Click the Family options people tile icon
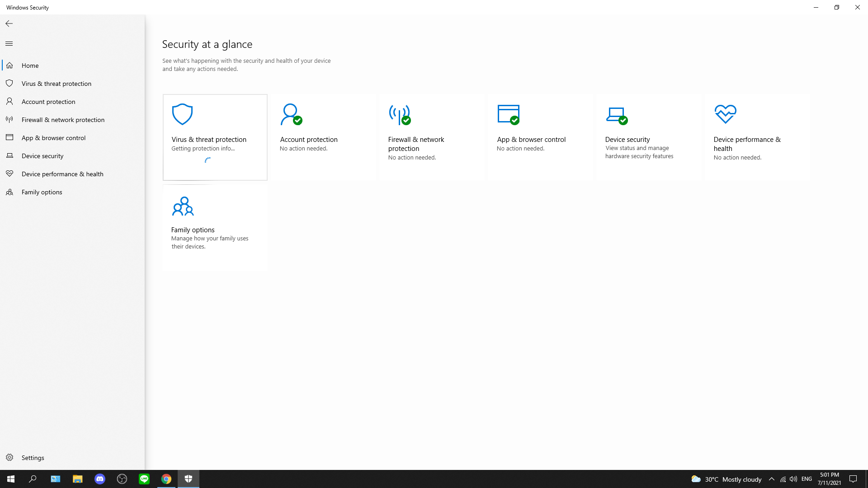Image resolution: width=868 pixels, height=488 pixels. click(x=183, y=206)
